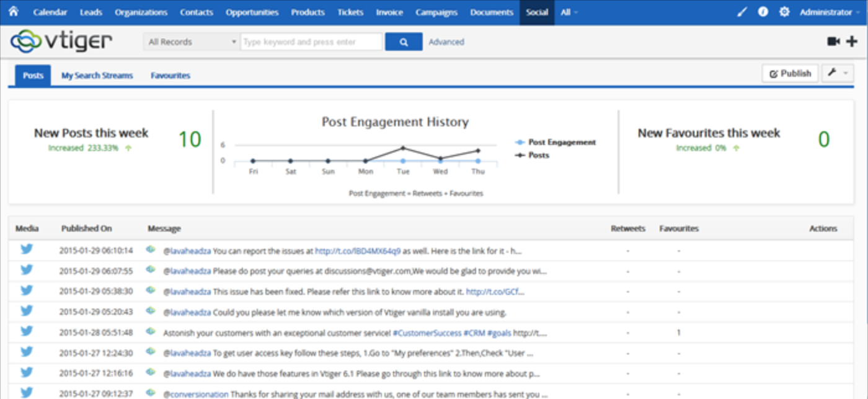
Task: Expand the All Records dropdown
Action: click(192, 42)
